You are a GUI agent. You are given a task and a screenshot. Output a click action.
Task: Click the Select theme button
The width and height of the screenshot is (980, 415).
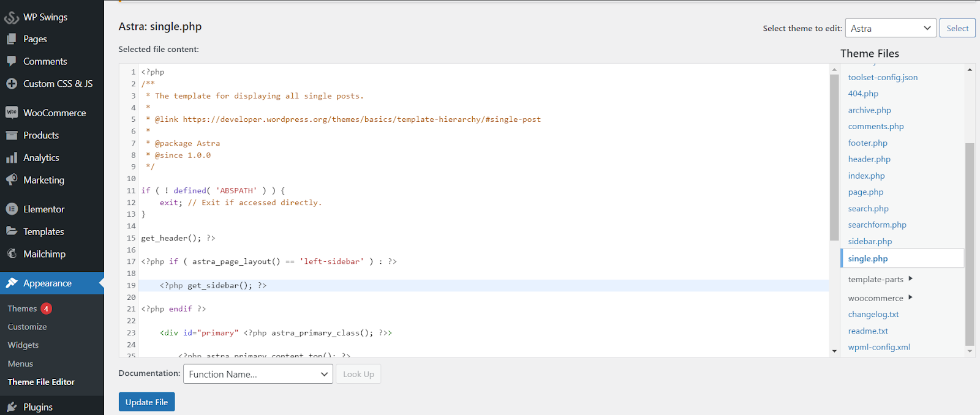957,28
